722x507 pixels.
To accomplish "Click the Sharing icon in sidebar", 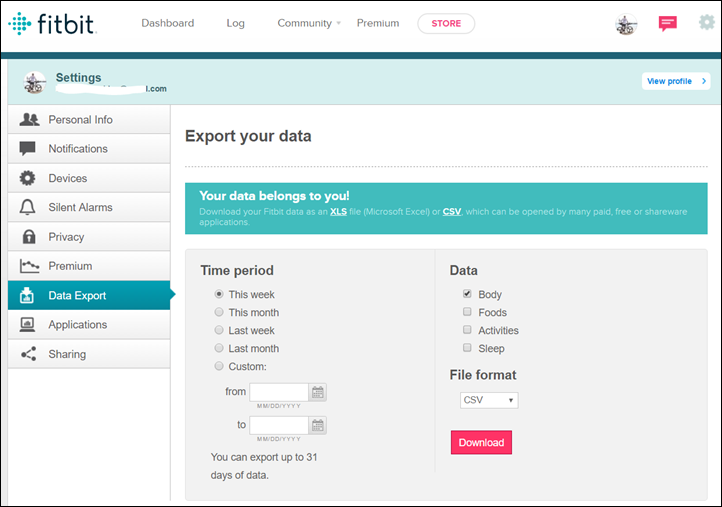I will pos(28,354).
